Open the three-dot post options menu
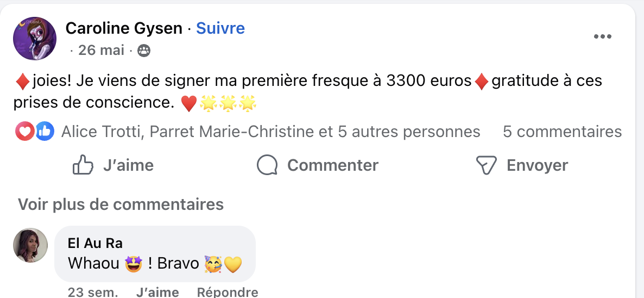 [603, 36]
